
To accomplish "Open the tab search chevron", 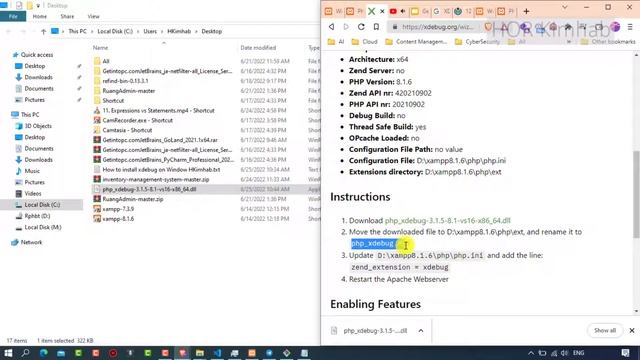I will 565,7.
